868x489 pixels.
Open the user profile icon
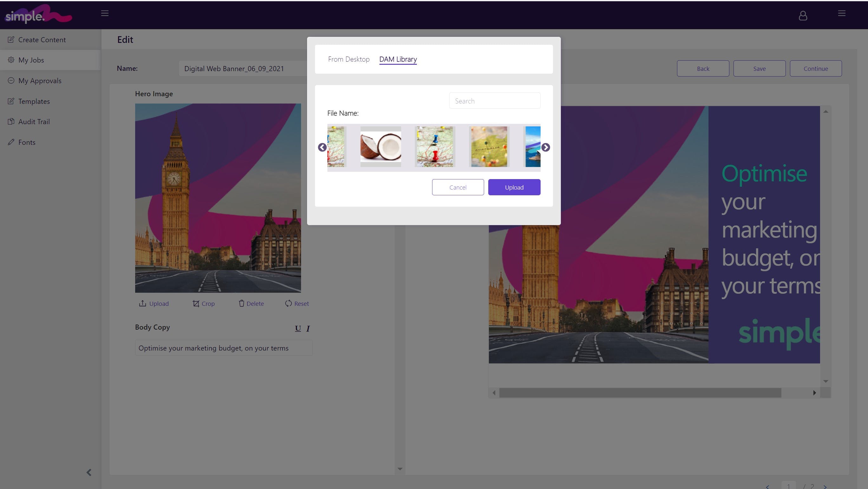tap(803, 16)
